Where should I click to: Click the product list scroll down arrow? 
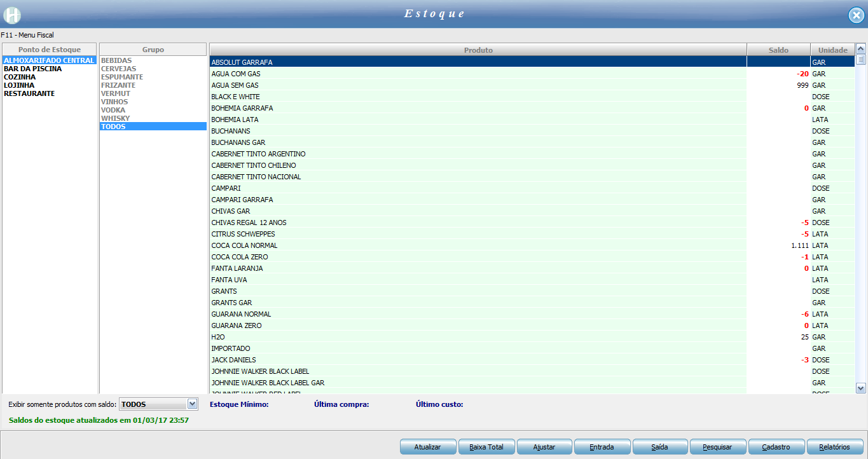pyautogui.click(x=861, y=388)
